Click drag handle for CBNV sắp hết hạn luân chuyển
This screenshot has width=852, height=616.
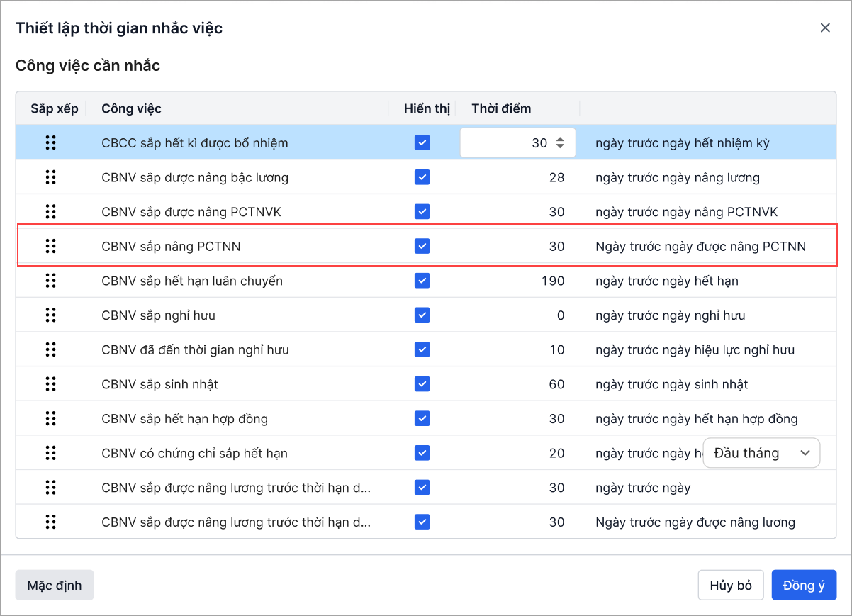coord(50,281)
